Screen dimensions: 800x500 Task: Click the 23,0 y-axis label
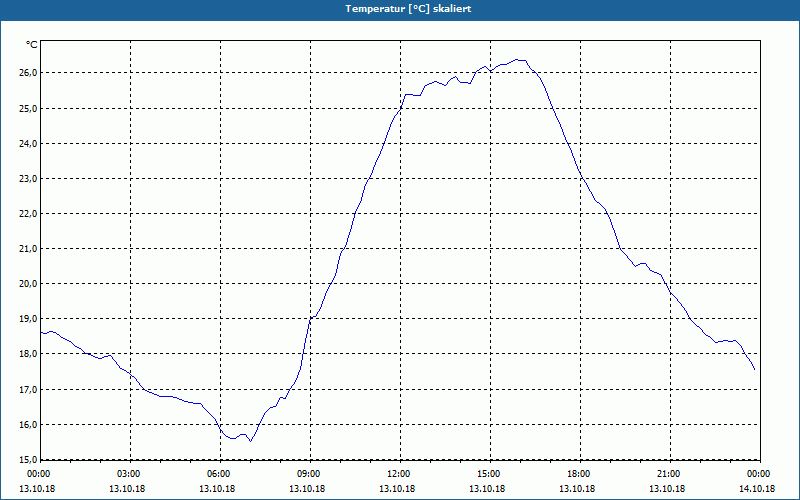28,179
